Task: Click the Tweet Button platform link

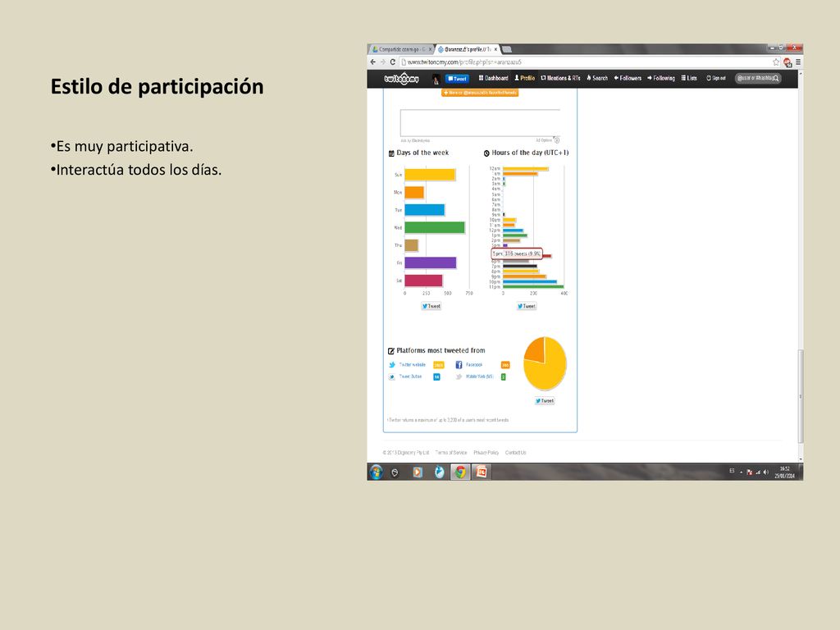Action: (410, 377)
